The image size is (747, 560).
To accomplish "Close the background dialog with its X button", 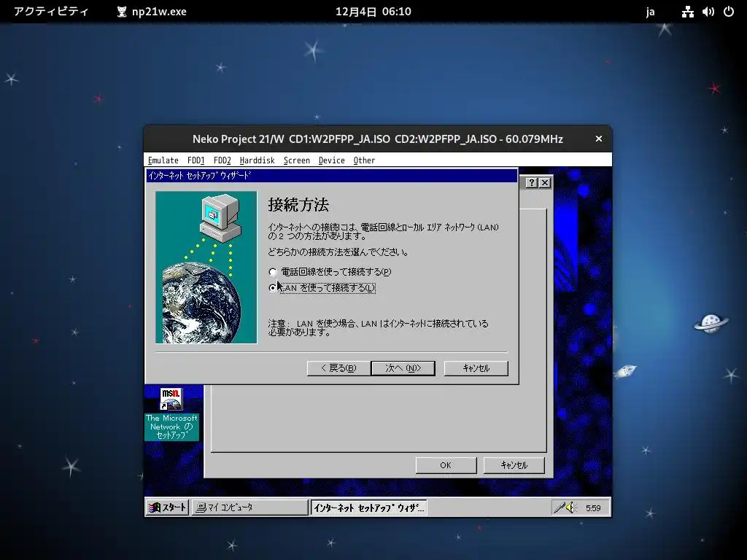I will (x=544, y=182).
